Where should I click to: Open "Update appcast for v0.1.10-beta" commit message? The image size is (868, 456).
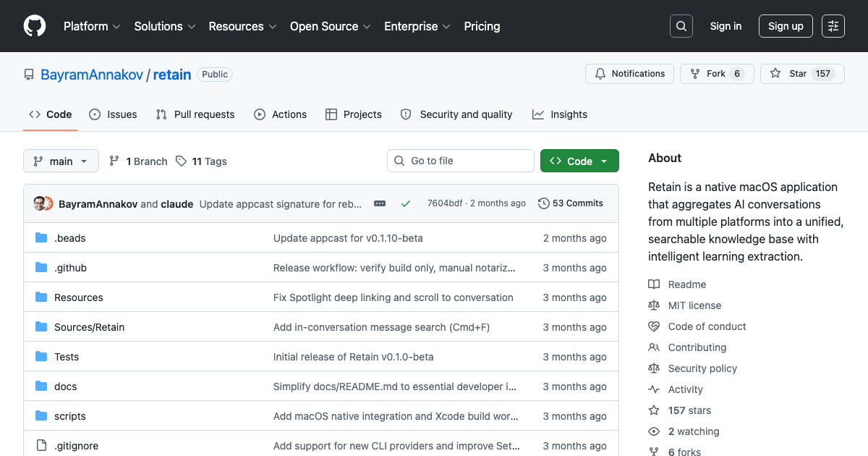(348, 238)
